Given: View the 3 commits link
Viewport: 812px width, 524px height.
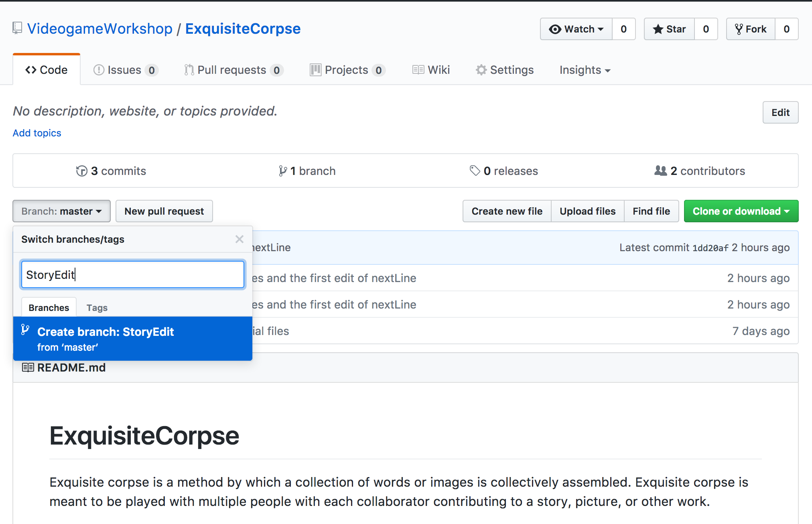Looking at the screenshot, I should point(111,171).
